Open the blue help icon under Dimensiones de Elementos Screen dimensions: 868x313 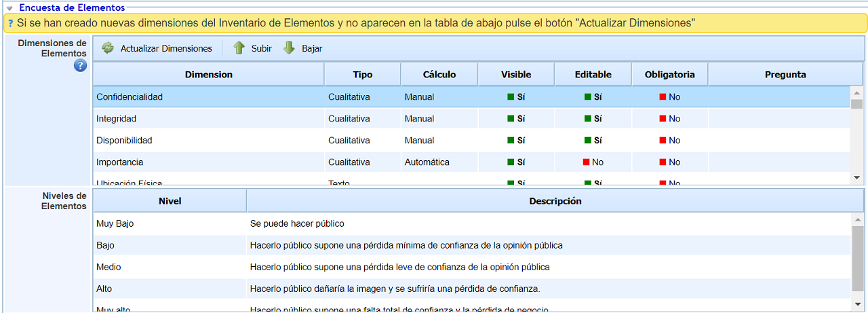(80, 66)
